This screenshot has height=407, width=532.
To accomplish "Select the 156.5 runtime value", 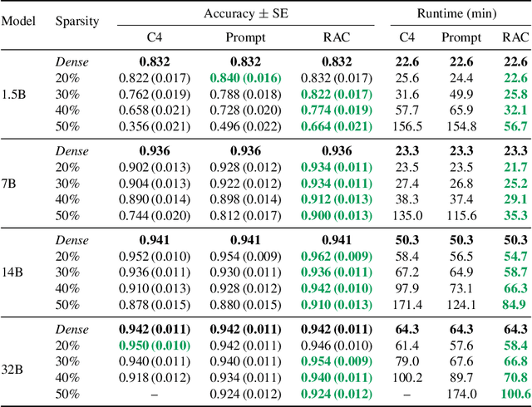I will coord(406,125).
